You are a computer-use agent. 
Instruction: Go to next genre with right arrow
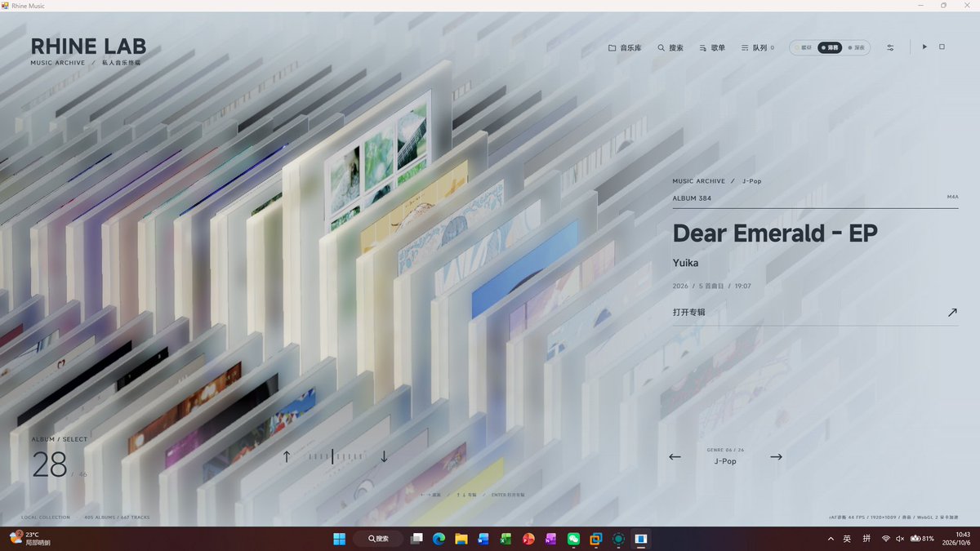776,457
